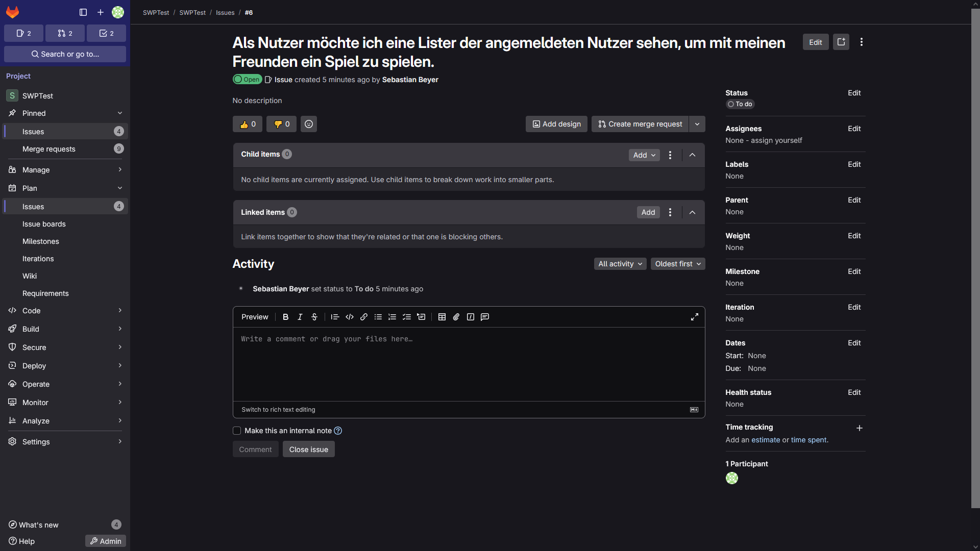This screenshot has height=551, width=980.
Task: Expand Create merge request options arrow
Action: coord(697,124)
